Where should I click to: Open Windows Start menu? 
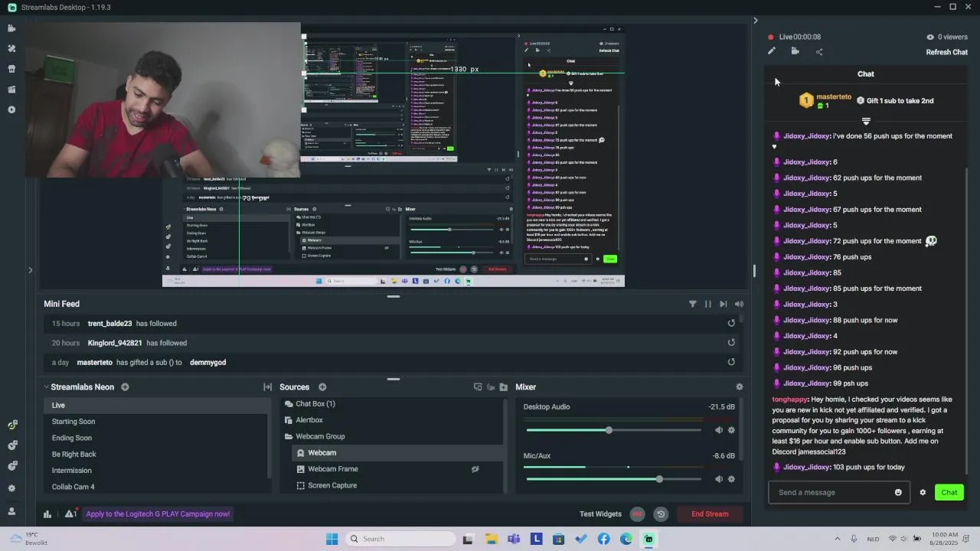[332, 539]
